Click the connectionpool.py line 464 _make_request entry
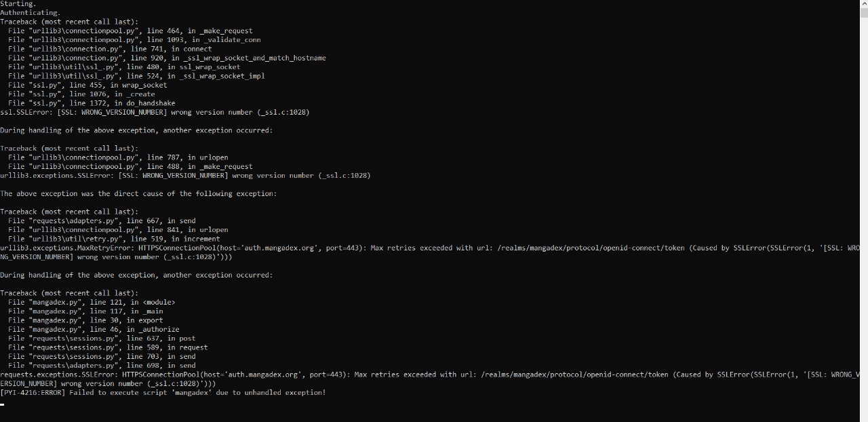This screenshot has height=422, width=868. 130,31
